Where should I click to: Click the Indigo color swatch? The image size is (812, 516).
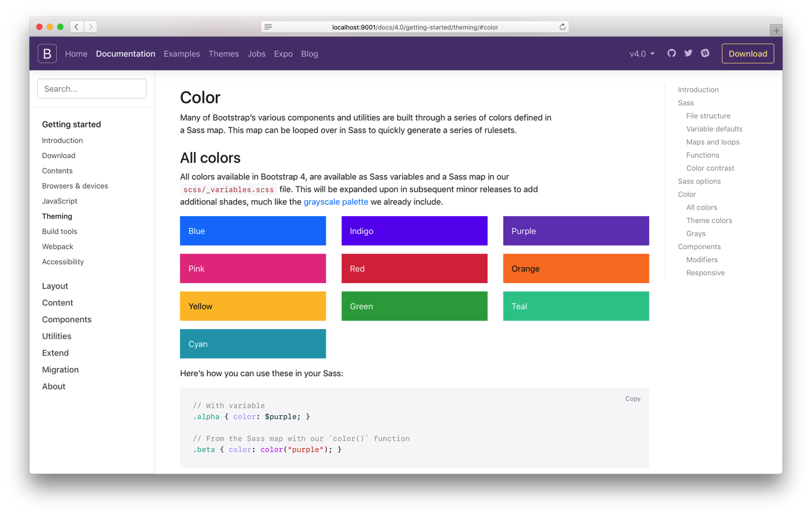pos(414,231)
